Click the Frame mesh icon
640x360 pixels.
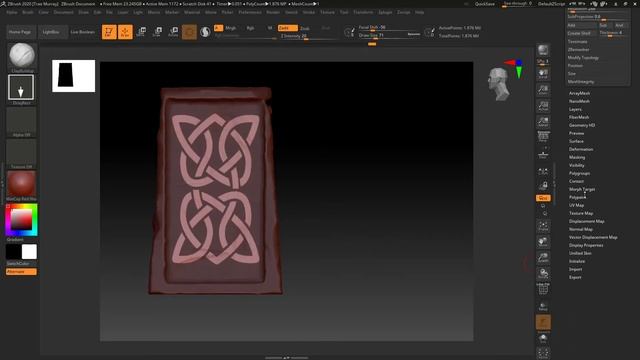click(x=543, y=226)
